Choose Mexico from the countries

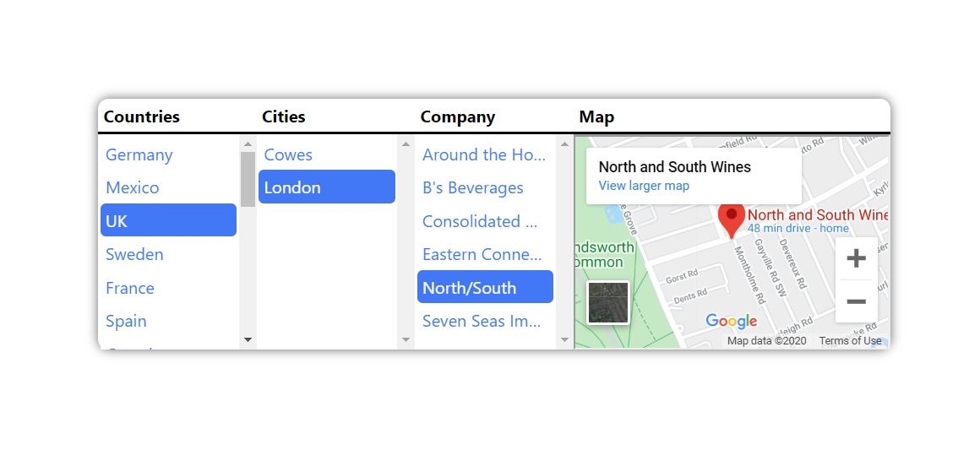pyautogui.click(x=133, y=187)
